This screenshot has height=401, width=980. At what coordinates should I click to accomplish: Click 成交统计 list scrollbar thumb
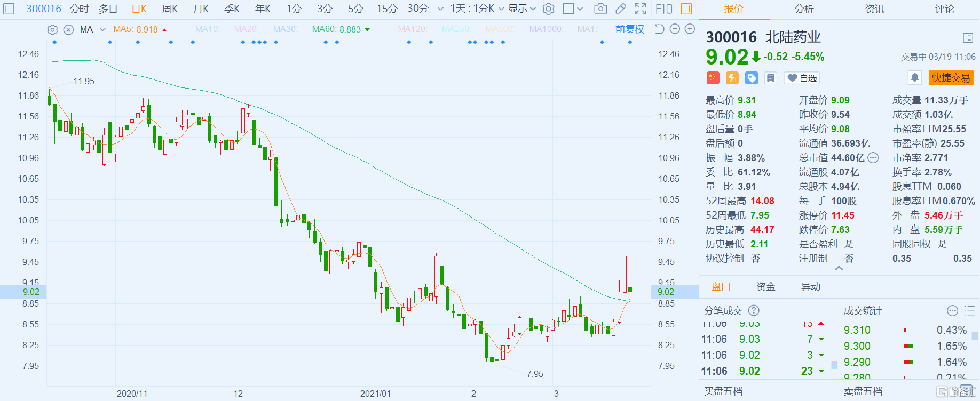pyautogui.click(x=975, y=336)
